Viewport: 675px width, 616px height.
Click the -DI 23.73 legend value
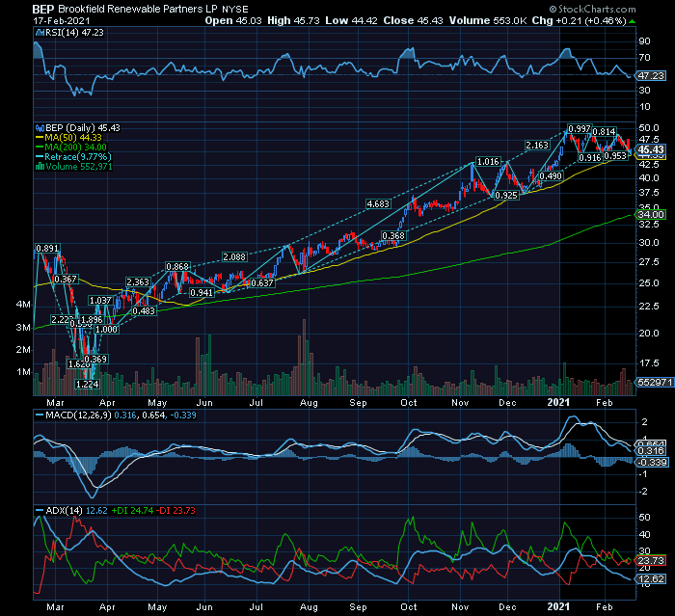click(x=175, y=511)
